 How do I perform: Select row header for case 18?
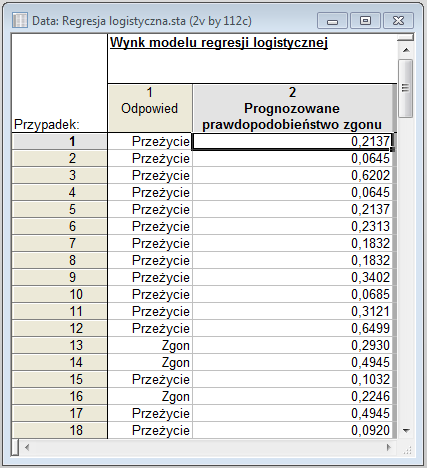pyautogui.click(x=59, y=430)
